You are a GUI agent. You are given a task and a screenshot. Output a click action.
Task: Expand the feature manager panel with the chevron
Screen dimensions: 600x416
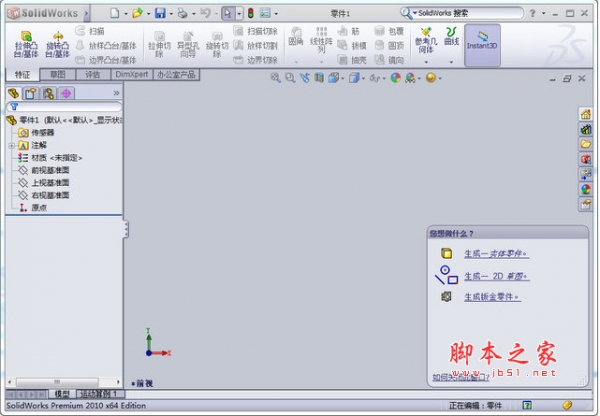[116, 93]
